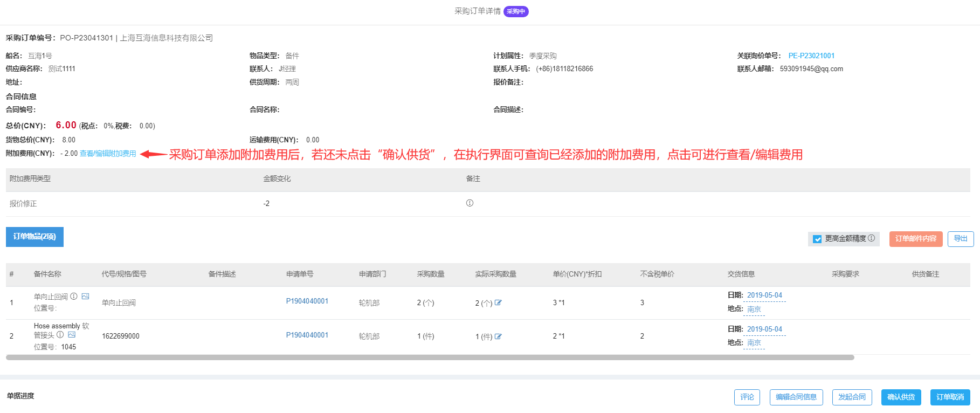Screen dimensions: 980x413
Task: Click order number PO-P23041301
Action: click(x=87, y=38)
